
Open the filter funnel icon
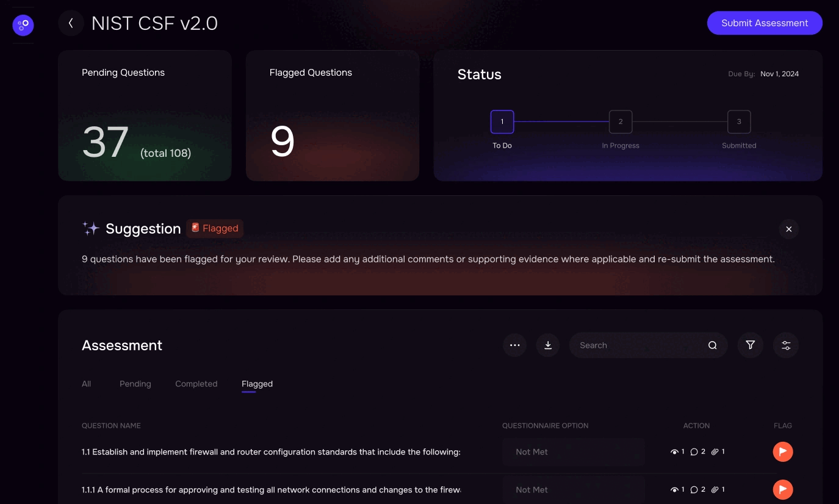click(751, 345)
